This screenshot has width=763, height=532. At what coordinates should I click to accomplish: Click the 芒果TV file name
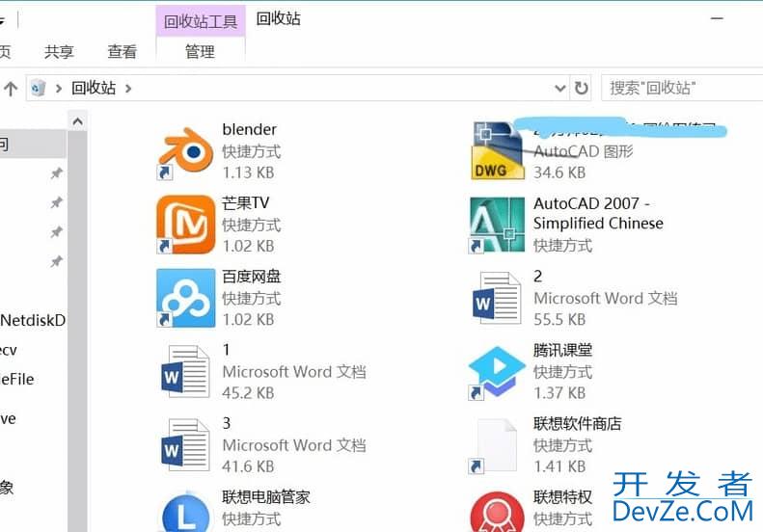coord(245,202)
